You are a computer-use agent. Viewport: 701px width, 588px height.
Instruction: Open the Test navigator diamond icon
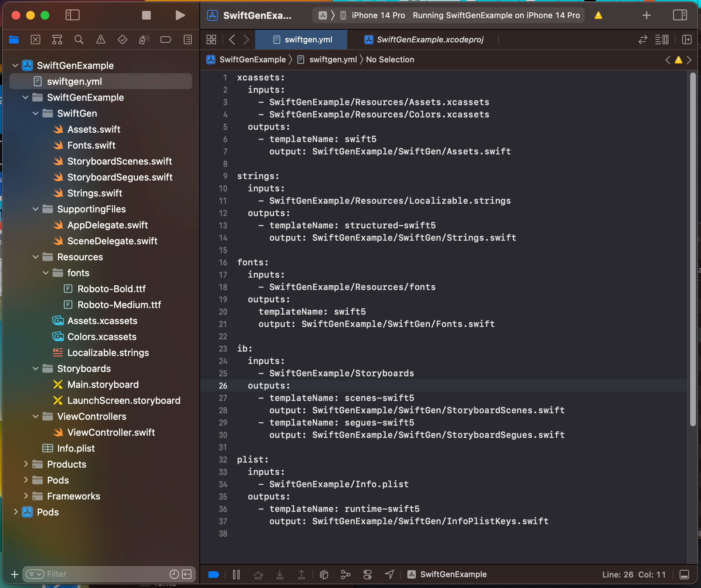click(x=123, y=40)
